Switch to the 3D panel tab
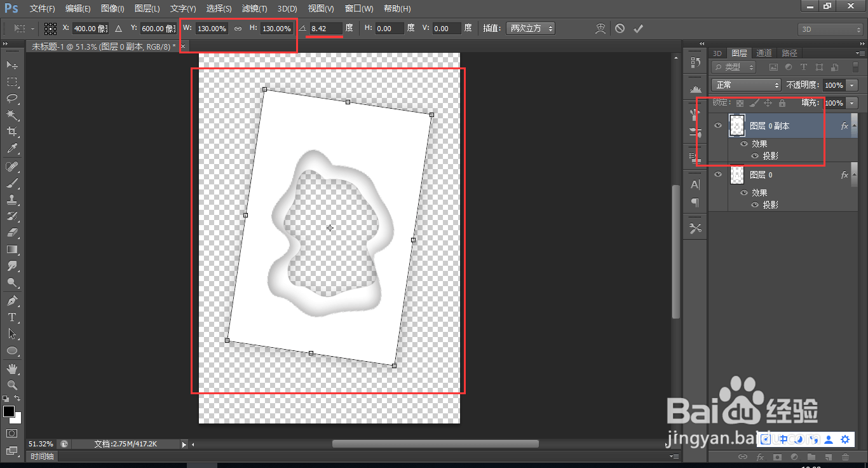This screenshot has height=468, width=868. tap(717, 53)
